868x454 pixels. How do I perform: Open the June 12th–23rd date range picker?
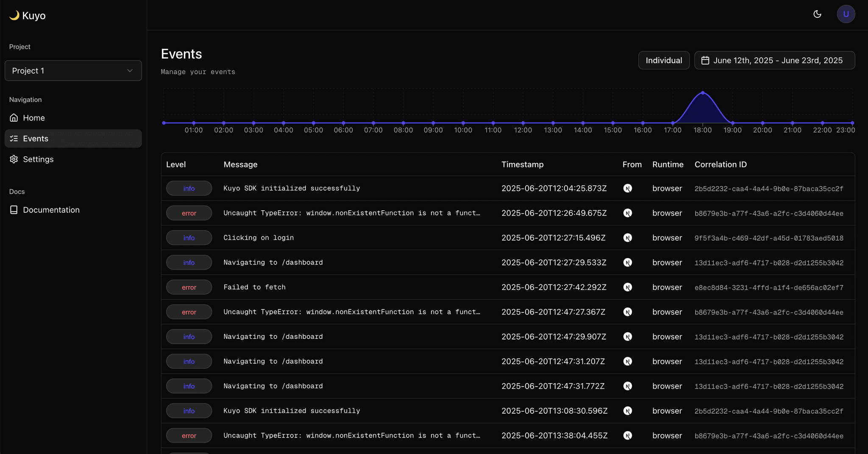774,60
